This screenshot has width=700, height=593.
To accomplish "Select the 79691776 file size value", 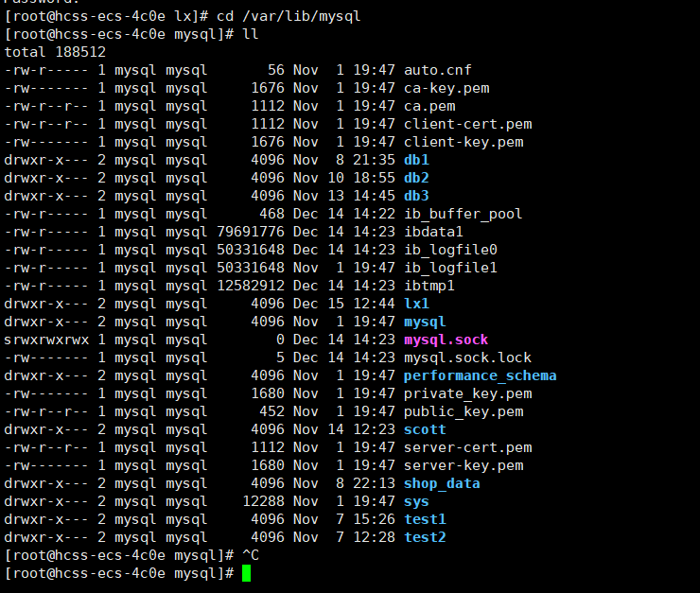I will click(251, 232).
